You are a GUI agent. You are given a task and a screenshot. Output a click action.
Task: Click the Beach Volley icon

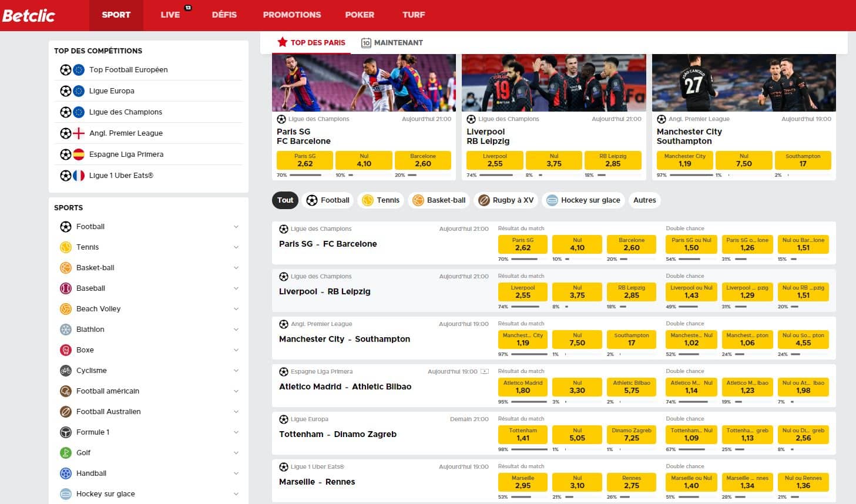(66, 309)
